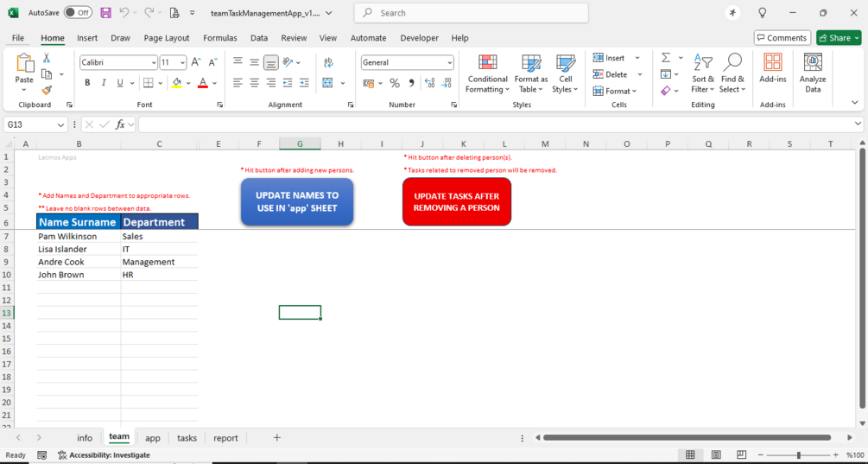Image resolution: width=868 pixels, height=464 pixels.
Task: Open Conditional Formatting
Action: point(487,73)
